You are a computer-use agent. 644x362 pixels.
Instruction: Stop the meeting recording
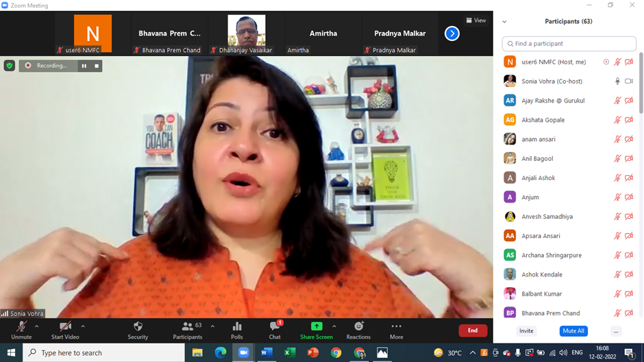click(97, 66)
